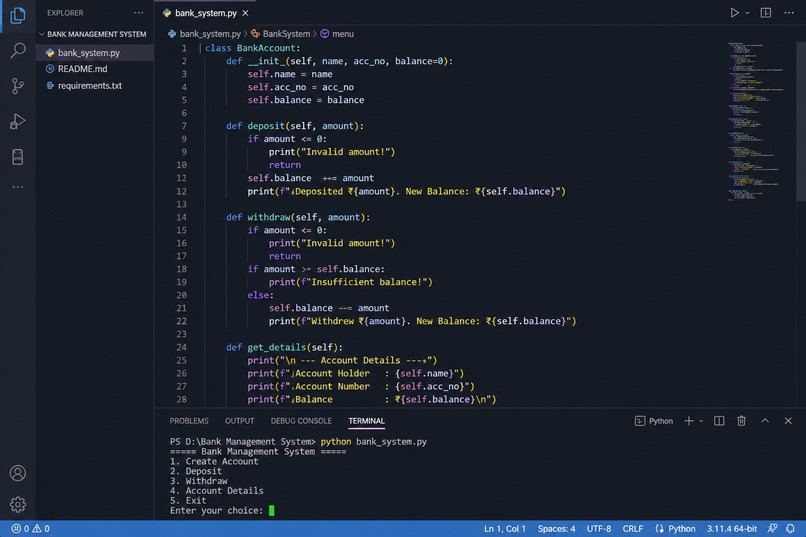The height and width of the screenshot is (537, 806).
Task: Create a new terminal with plus
Action: [x=688, y=421]
